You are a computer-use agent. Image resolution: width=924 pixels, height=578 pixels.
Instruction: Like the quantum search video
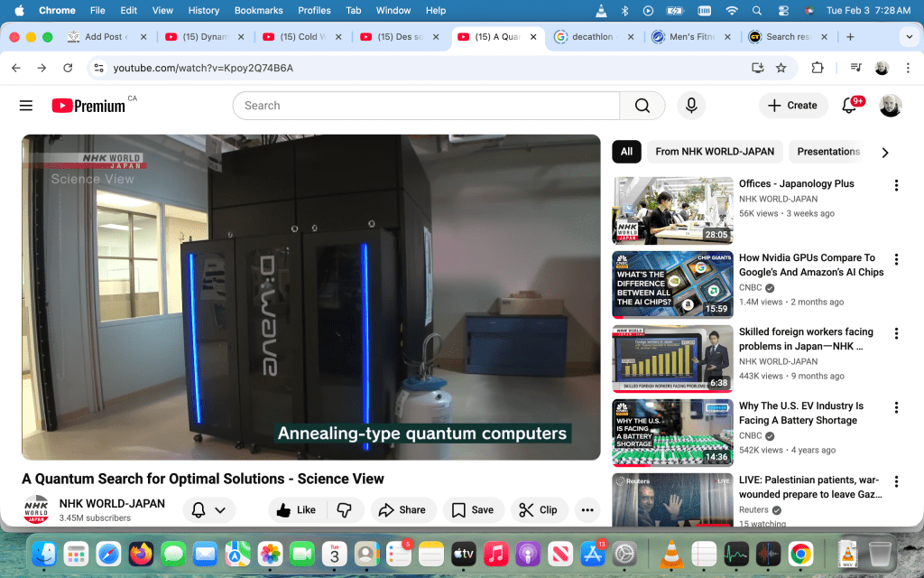coord(297,510)
